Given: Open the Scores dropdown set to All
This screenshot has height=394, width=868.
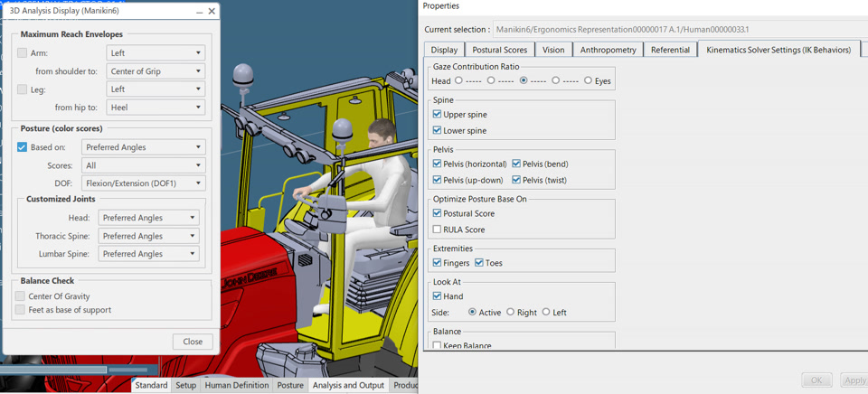Looking at the screenshot, I should [143, 165].
